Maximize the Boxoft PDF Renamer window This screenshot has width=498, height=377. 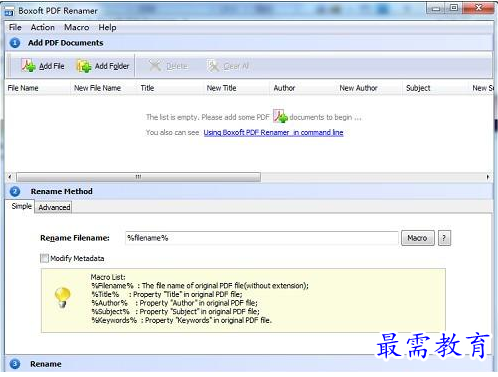pyautogui.click(x=454, y=8)
